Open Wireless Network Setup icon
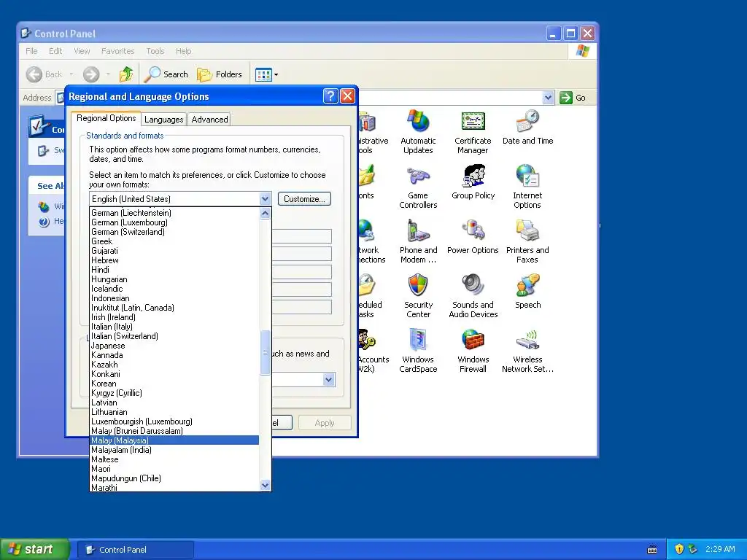The image size is (747, 560). pos(527,351)
